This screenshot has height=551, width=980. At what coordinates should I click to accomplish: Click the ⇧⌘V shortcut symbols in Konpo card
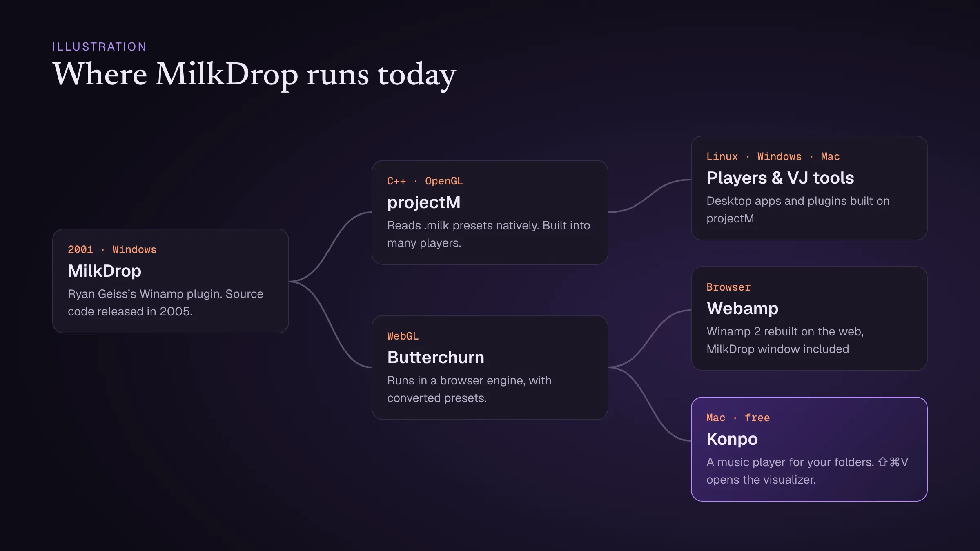click(x=893, y=462)
